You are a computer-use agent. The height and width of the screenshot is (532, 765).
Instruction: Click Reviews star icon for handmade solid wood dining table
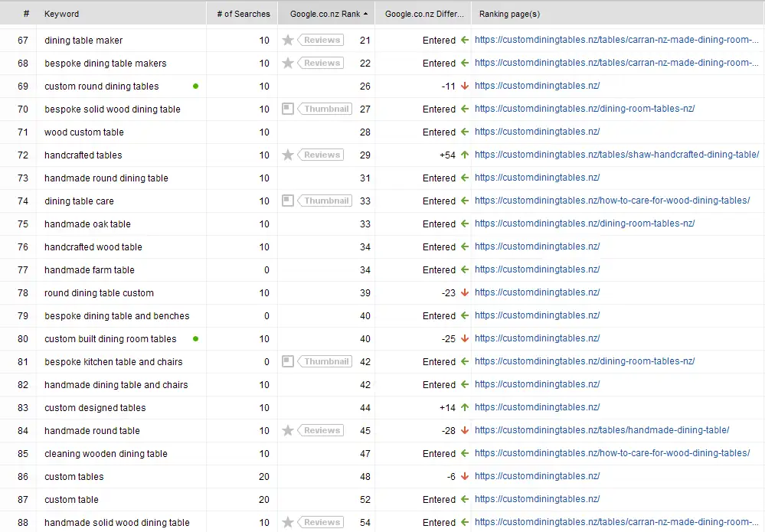tap(288, 522)
